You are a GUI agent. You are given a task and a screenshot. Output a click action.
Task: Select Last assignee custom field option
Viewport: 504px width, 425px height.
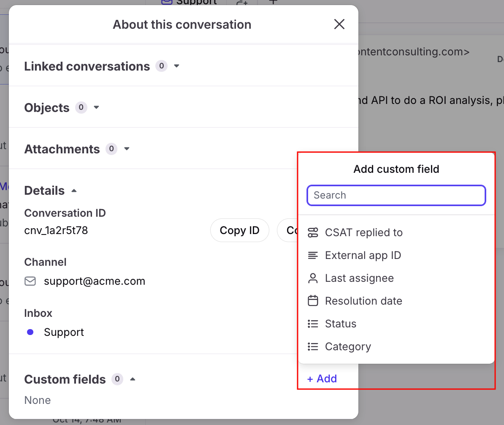pyautogui.click(x=359, y=278)
